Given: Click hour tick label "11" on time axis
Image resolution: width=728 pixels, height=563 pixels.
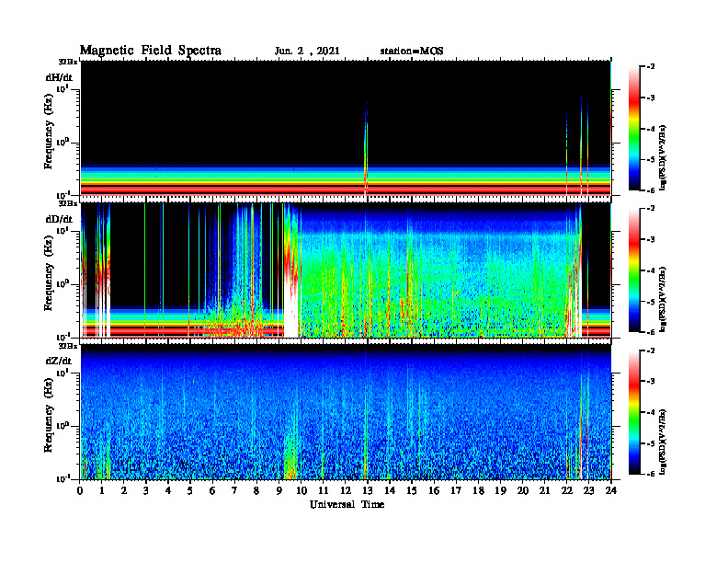Looking at the screenshot, I should coord(324,490).
